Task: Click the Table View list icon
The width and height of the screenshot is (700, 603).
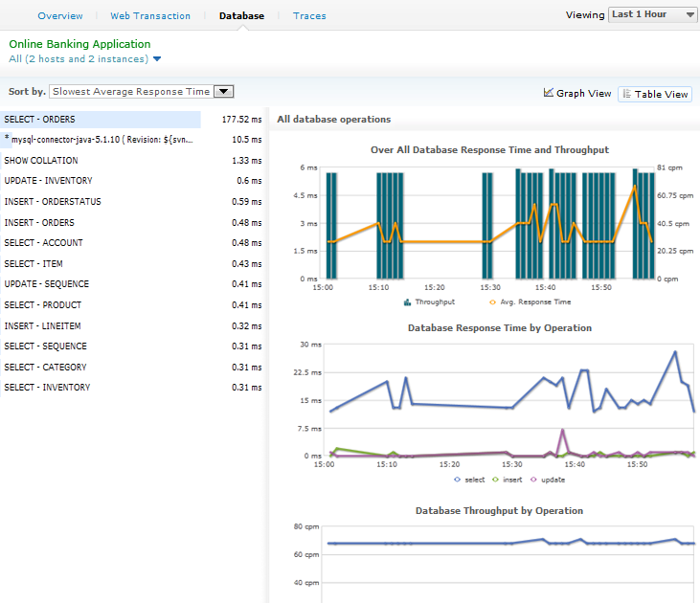Action: click(627, 94)
